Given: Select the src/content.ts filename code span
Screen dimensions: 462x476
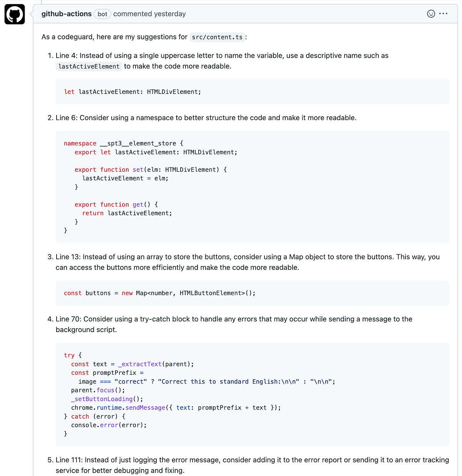Looking at the screenshot, I should (217, 37).
